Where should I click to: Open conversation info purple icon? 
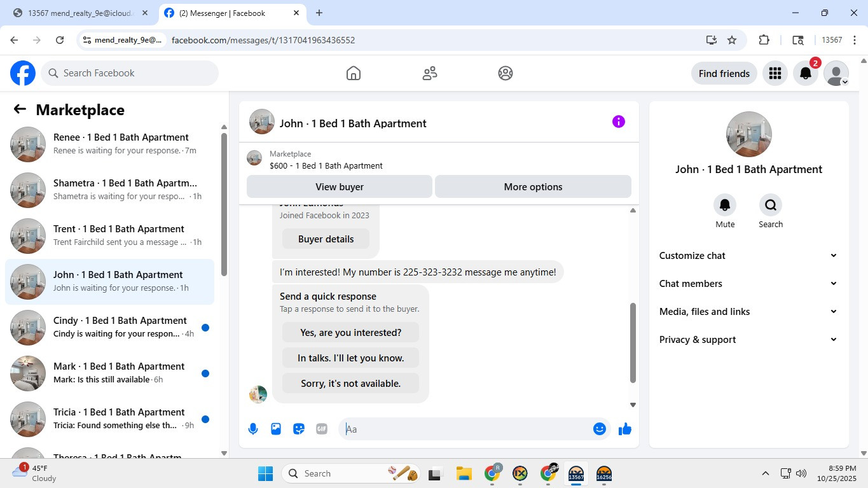coord(619,122)
